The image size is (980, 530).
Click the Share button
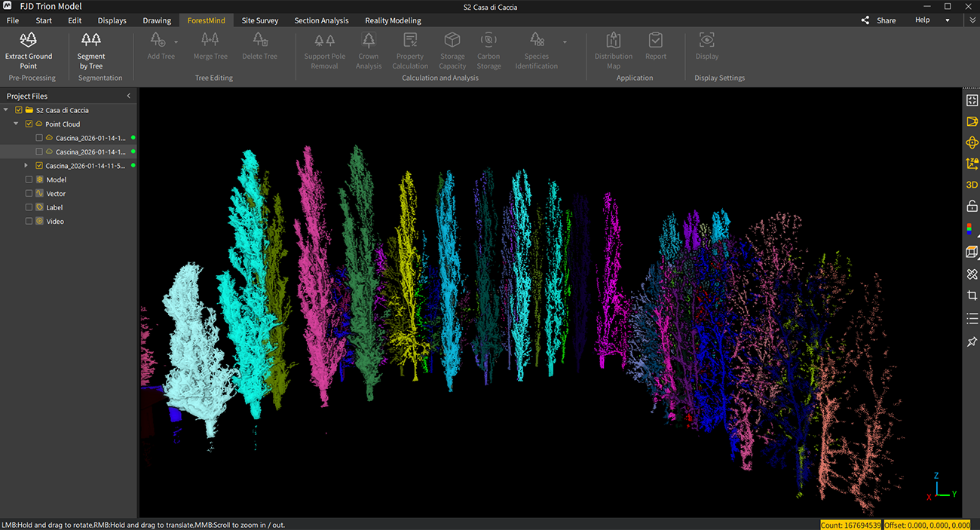pos(879,20)
